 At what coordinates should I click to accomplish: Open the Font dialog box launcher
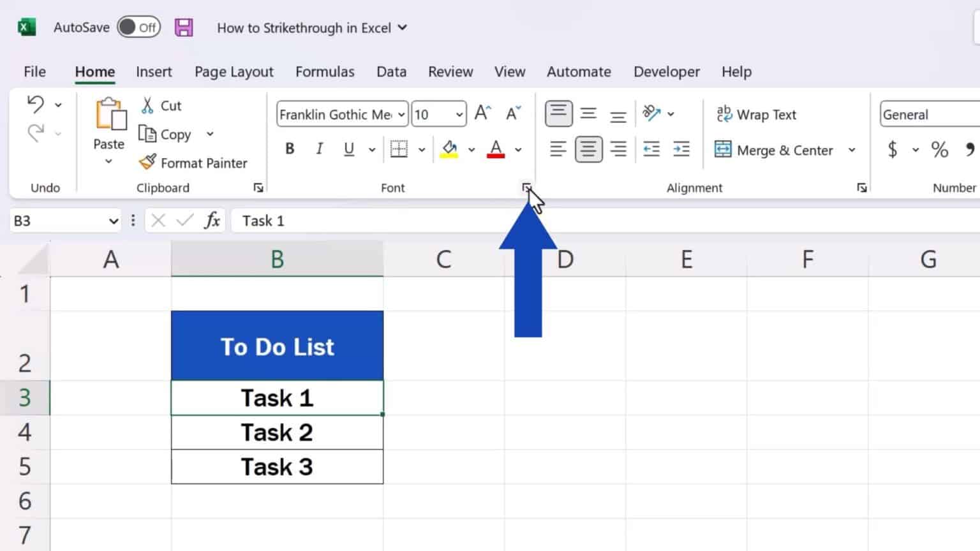526,187
